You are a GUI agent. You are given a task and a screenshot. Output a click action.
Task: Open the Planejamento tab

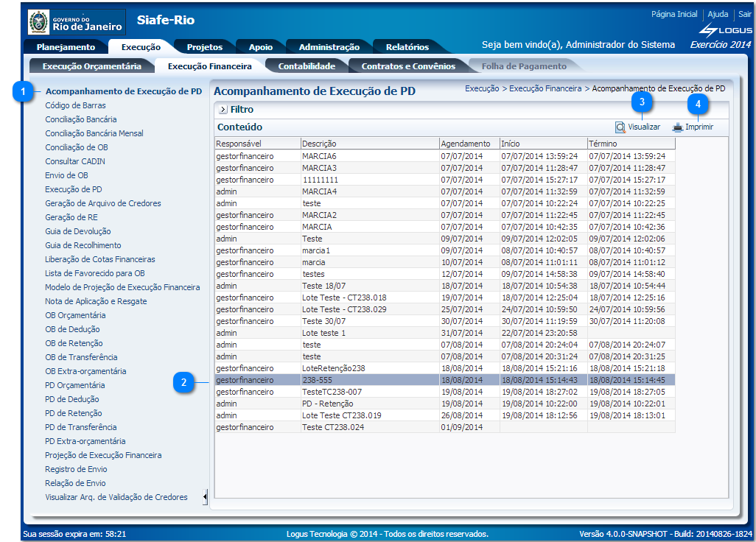click(x=66, y=47)
